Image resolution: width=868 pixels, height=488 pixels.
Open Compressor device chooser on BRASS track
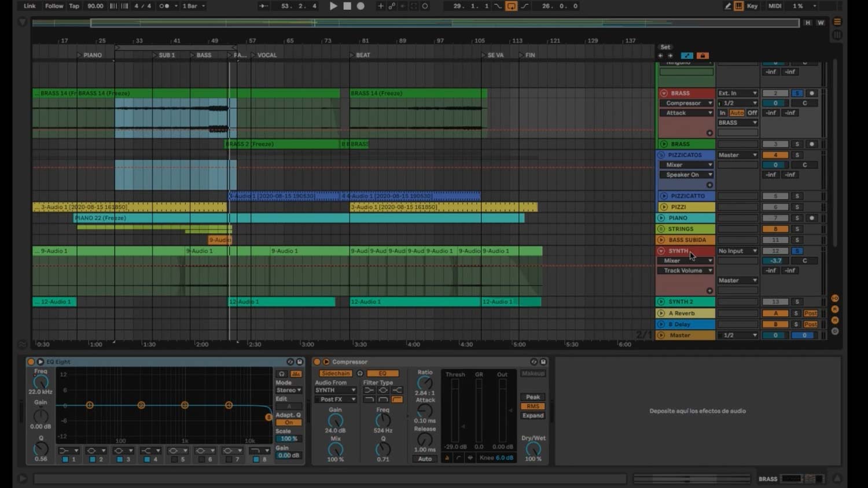coord(686,103)
